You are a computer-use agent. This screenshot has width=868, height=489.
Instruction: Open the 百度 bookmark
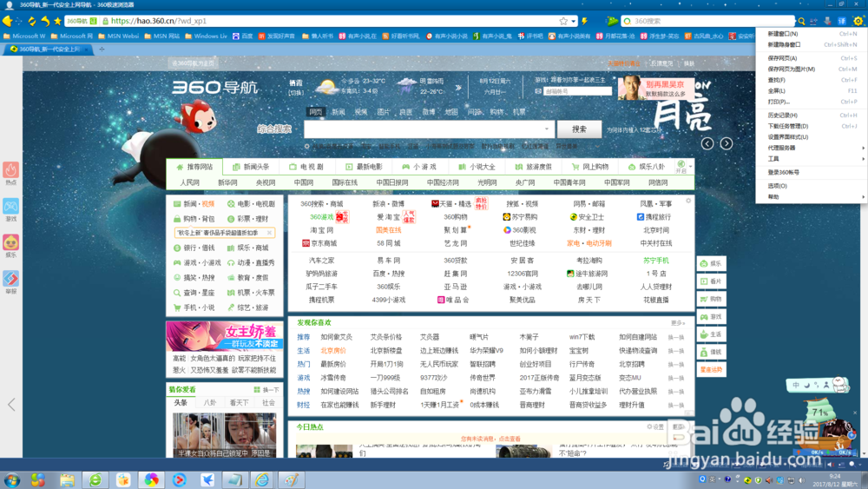tap(243, 36)
